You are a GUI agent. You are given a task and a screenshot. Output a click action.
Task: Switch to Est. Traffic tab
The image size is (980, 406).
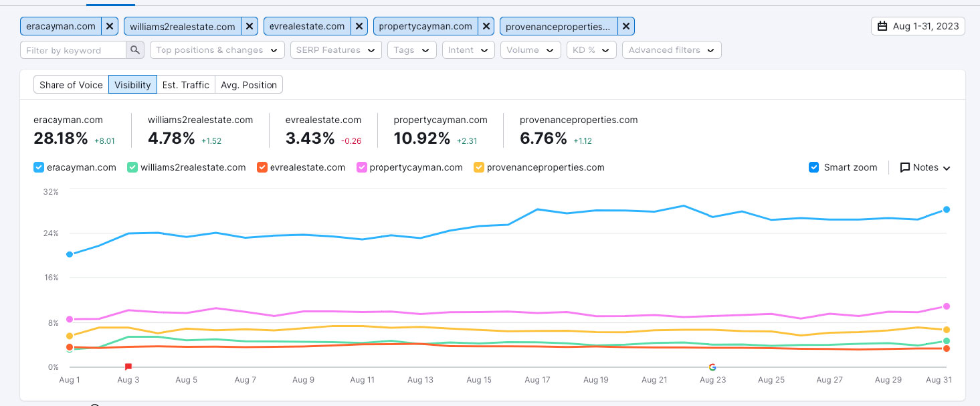(x=186, y=85)
